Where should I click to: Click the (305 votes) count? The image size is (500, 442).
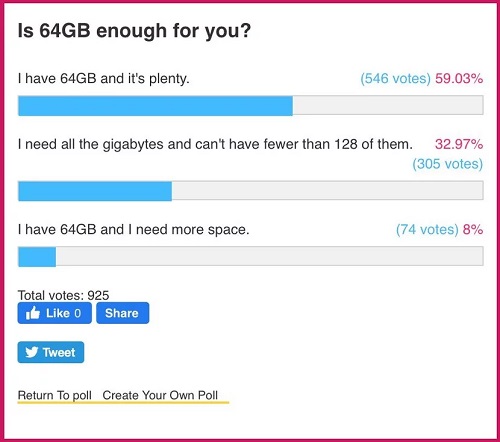[x=448, y=164]
